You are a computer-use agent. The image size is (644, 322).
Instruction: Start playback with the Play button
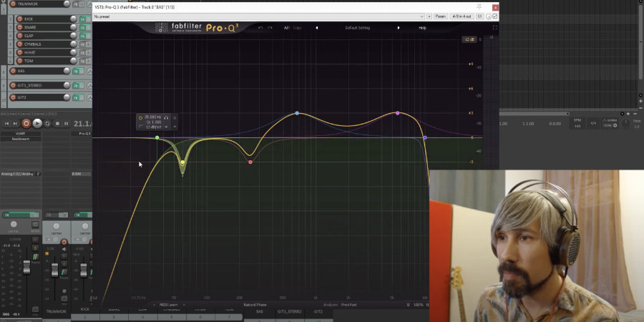[37, 123]
